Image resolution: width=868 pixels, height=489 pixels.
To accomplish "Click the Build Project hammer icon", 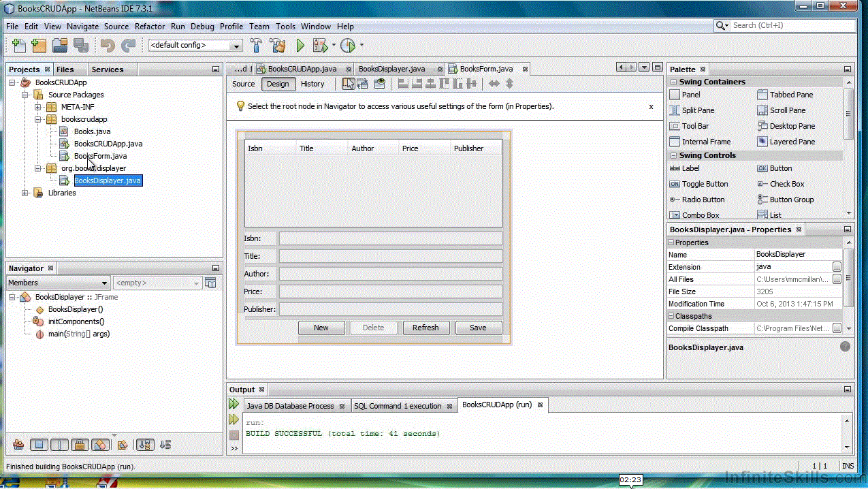I will click(x=257, y=46).
